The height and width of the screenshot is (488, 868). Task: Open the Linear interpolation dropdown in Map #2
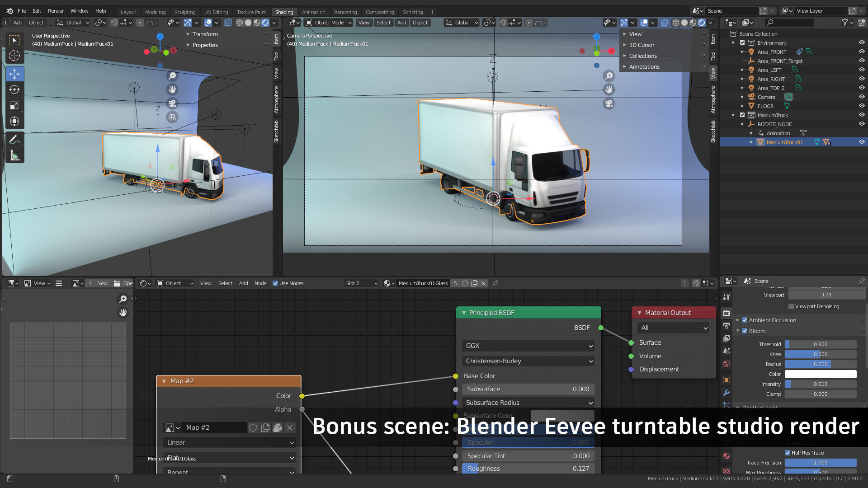click(x=229, y=442)
